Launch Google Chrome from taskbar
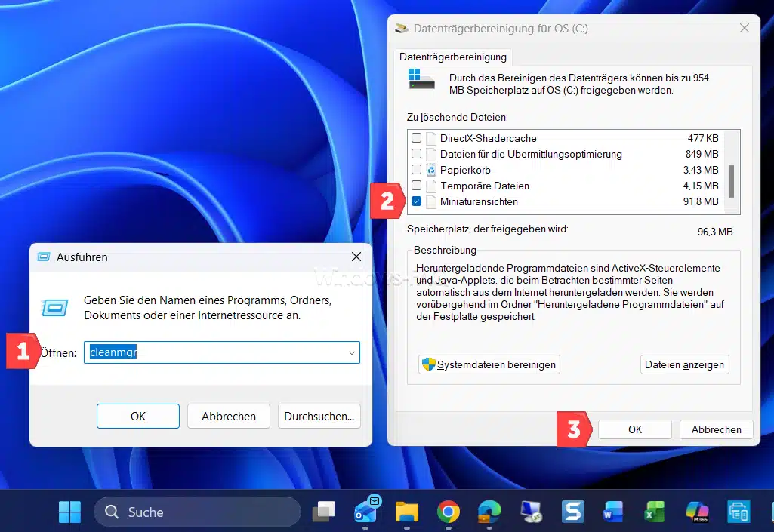The height and width of the screenshot is (532, 774). click(x=449, y=512)
